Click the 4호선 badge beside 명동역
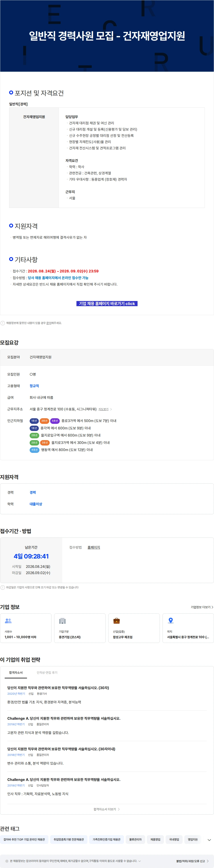Image resolution: width=214 pixels, height=868 pixels. [35, 450]
